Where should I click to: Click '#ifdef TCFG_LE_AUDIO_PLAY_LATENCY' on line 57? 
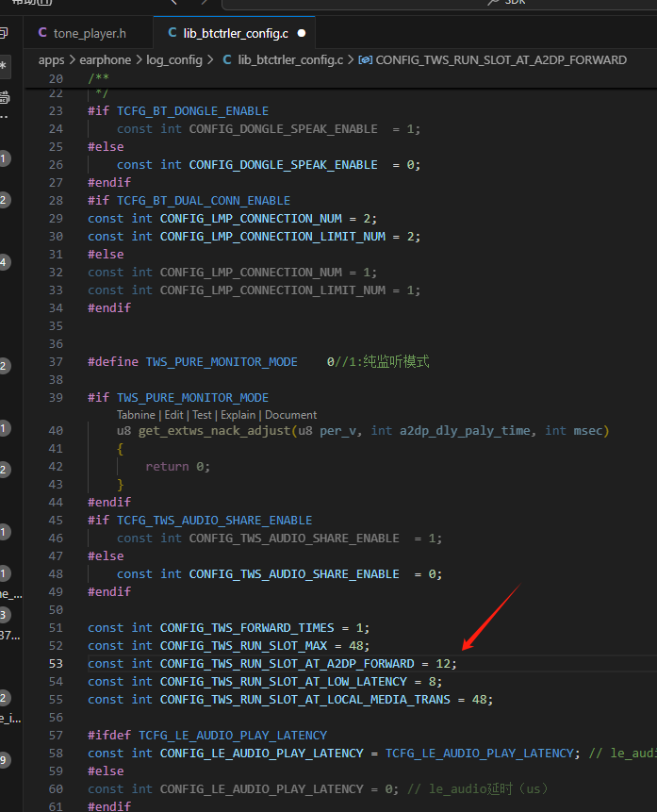[207, 736]
